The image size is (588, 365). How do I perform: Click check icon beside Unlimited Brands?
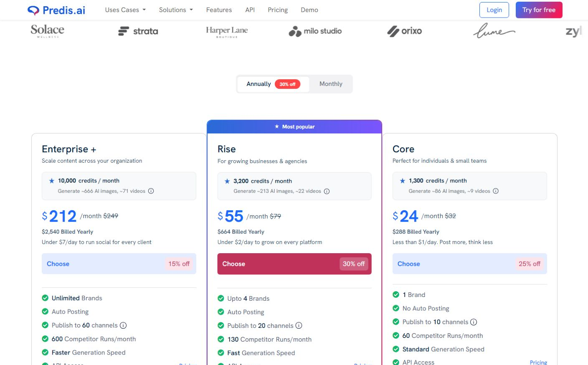coord(45,298)
